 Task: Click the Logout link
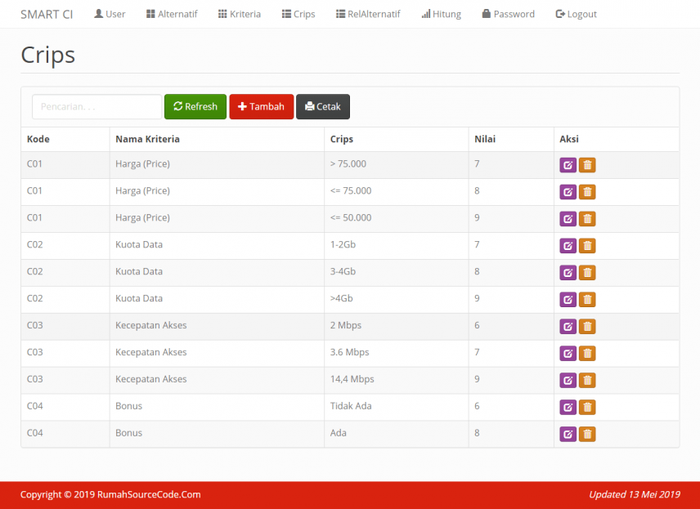(576, 14)
